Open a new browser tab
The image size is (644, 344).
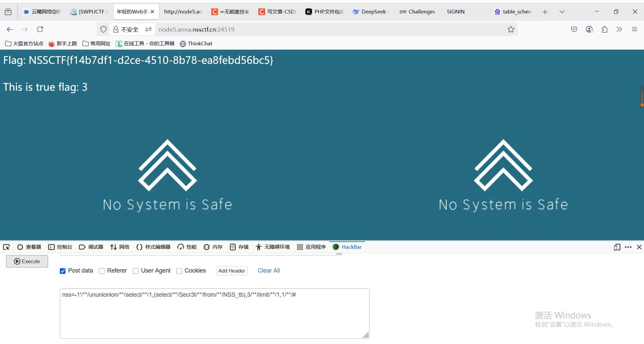[x=545, y=12]
